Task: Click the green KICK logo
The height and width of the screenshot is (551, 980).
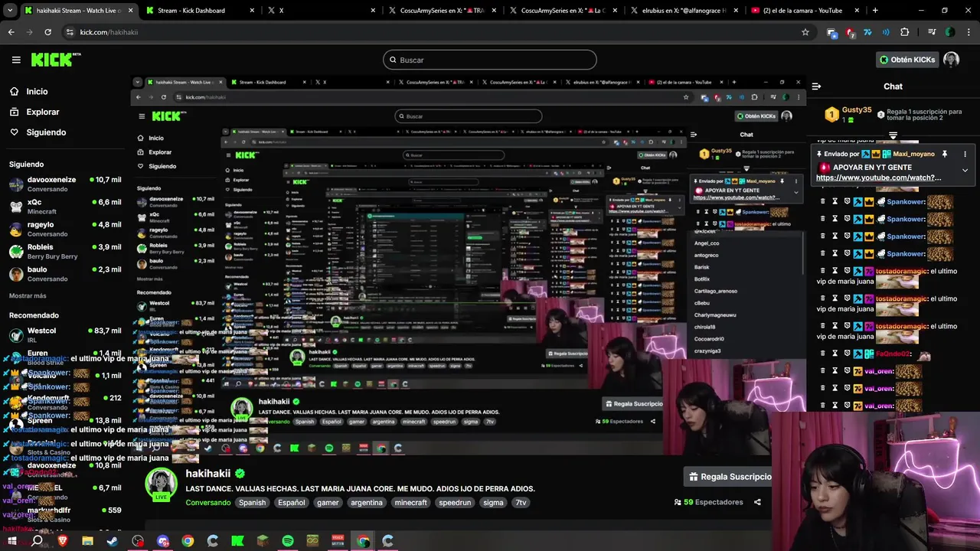Action: (x=54, y=60)
